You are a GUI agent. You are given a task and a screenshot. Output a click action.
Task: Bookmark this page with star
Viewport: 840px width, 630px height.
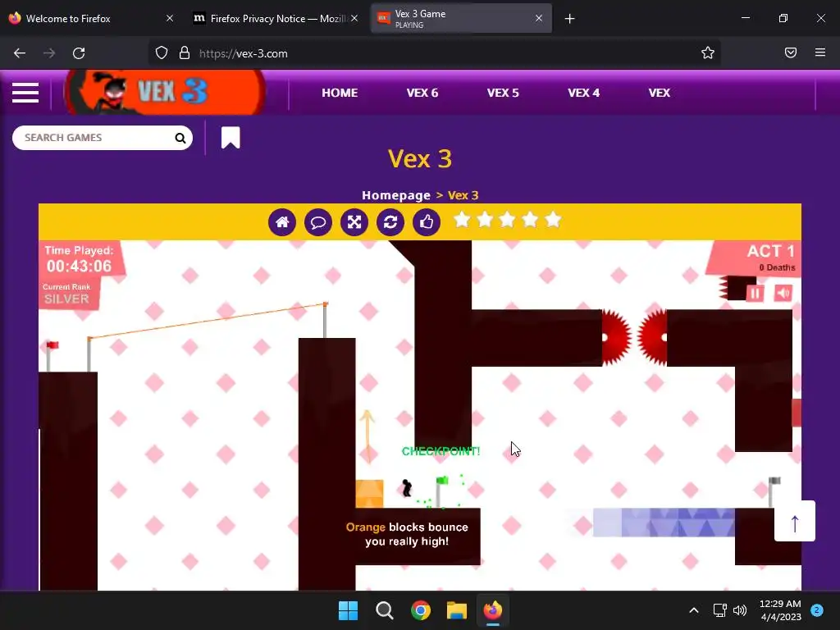(x=708, y=53)
